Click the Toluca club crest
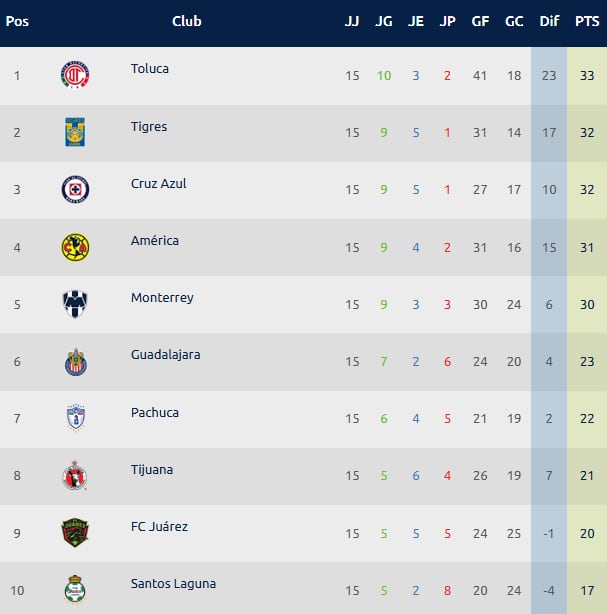Viewport: 607px width, 614px height. point(75,75)
